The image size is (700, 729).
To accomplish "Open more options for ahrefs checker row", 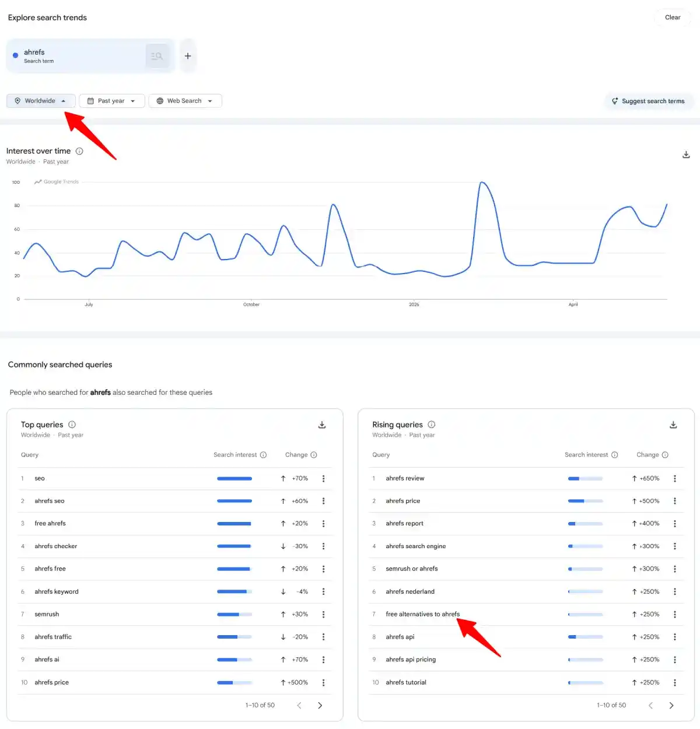I will click(324, 546).
